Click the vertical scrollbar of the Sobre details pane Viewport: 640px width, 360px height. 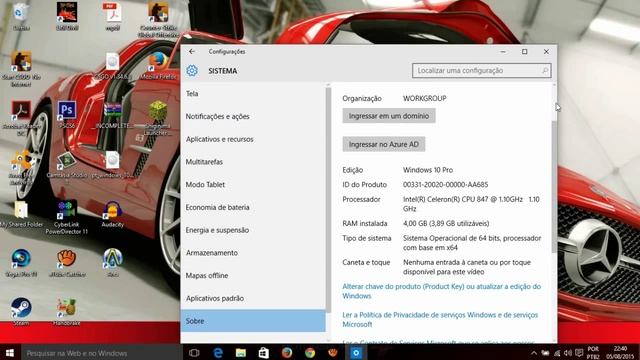click(554, 186)
